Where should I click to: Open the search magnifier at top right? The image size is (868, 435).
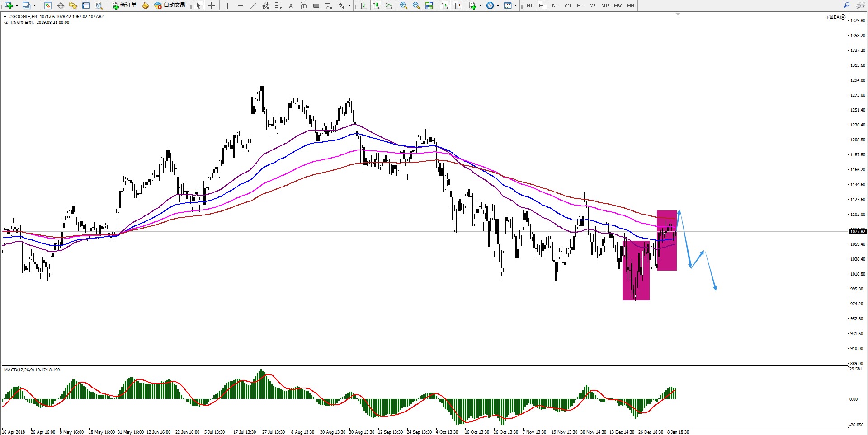coord(846,5)
